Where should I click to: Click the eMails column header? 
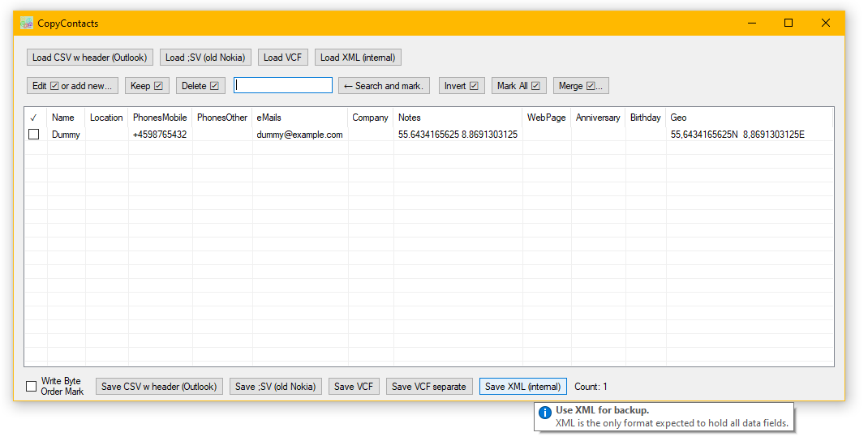300,118
